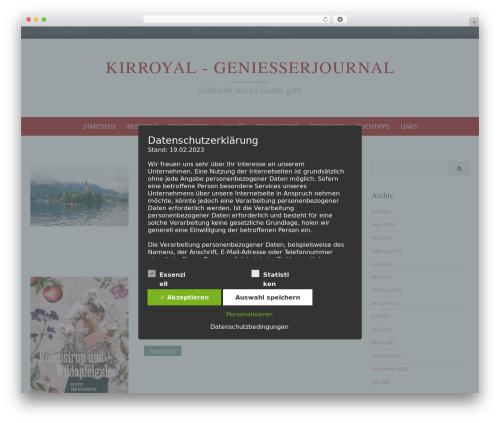The image size is (500, 423).
Task: Enable the Statistiken checkbox
Action: click(x=255, y=274)
